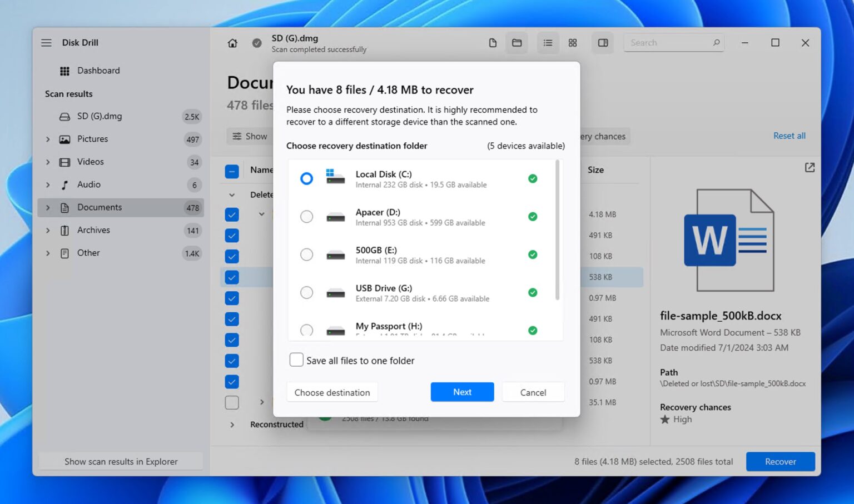
Task: Open the Dashboard from the sidebar
Action: pos(98,71)
